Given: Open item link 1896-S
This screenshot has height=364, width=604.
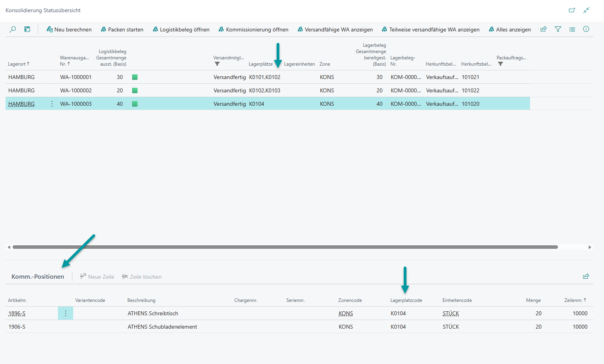Looking at the screenshot, I should tap(17, 313).
